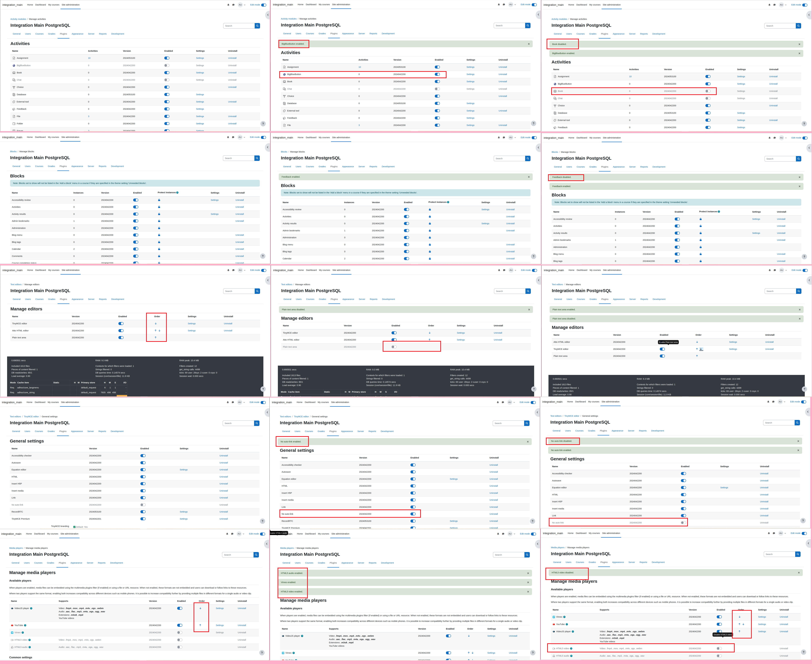The image size is (812, 664).
Task: Expand block drawer chevron in notice-free Manage editors panel
Action: click(268, 280)
